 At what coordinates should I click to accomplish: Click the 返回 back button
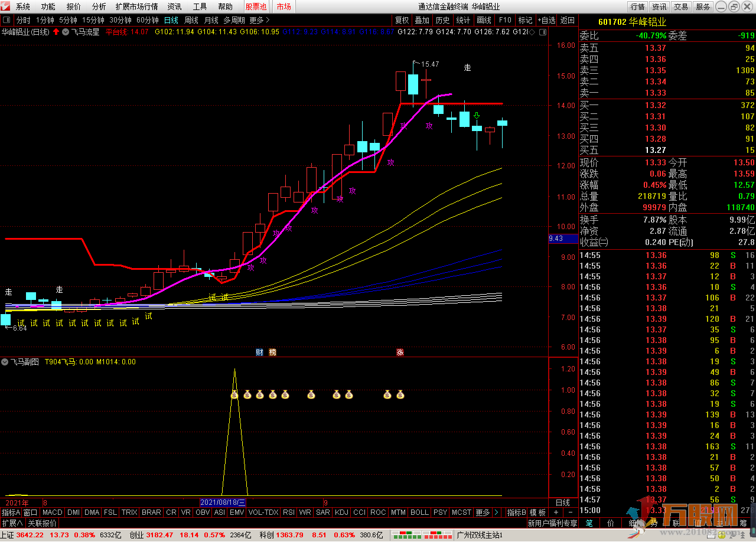click(567, 20)
